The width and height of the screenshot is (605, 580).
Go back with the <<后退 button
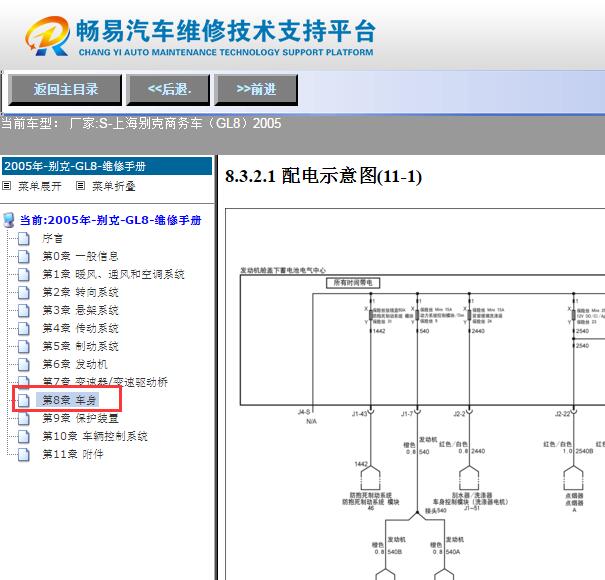click(x=169, y=90)
